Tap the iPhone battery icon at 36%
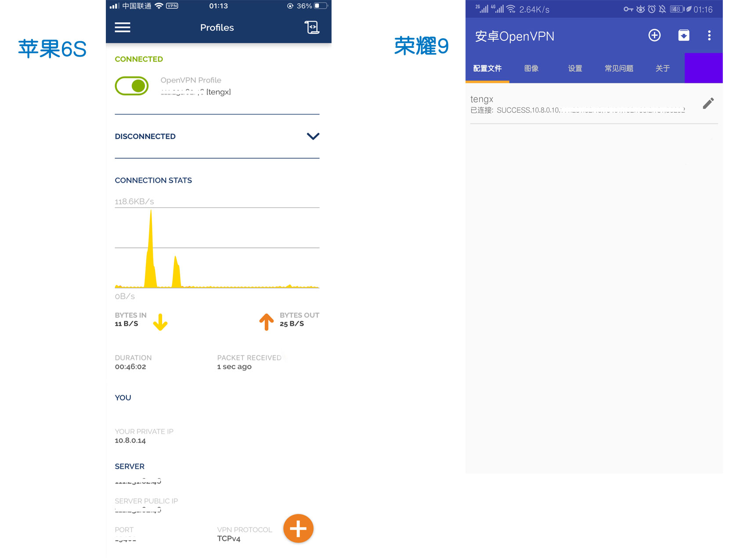Viewport: 747px width, 560px height. 321,6
